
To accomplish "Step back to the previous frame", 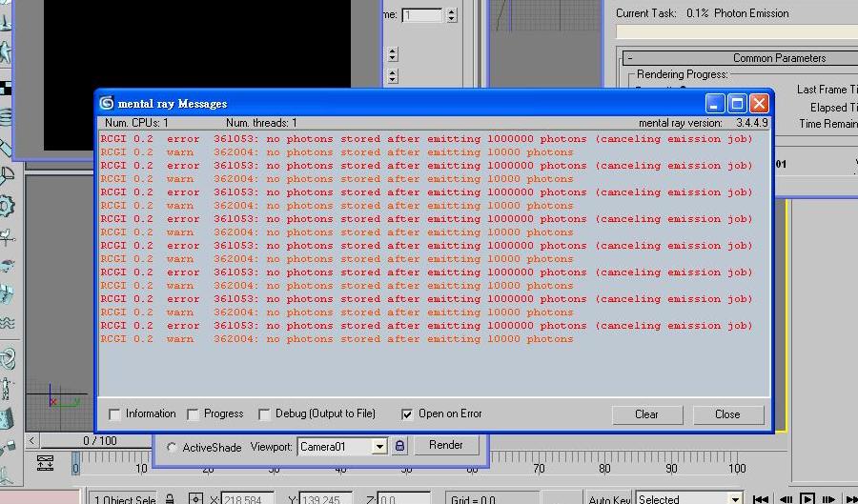I will tap(786, 499).
